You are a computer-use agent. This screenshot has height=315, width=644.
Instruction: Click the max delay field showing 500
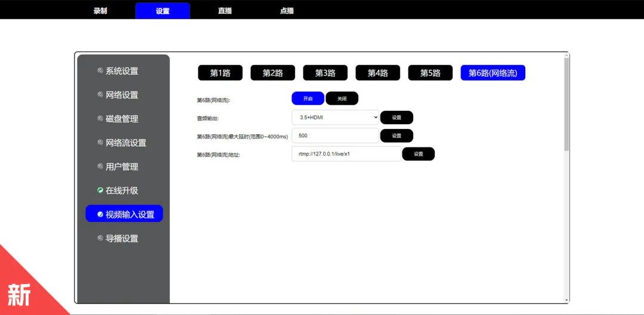pyautogui.click(x=336, y=135)
